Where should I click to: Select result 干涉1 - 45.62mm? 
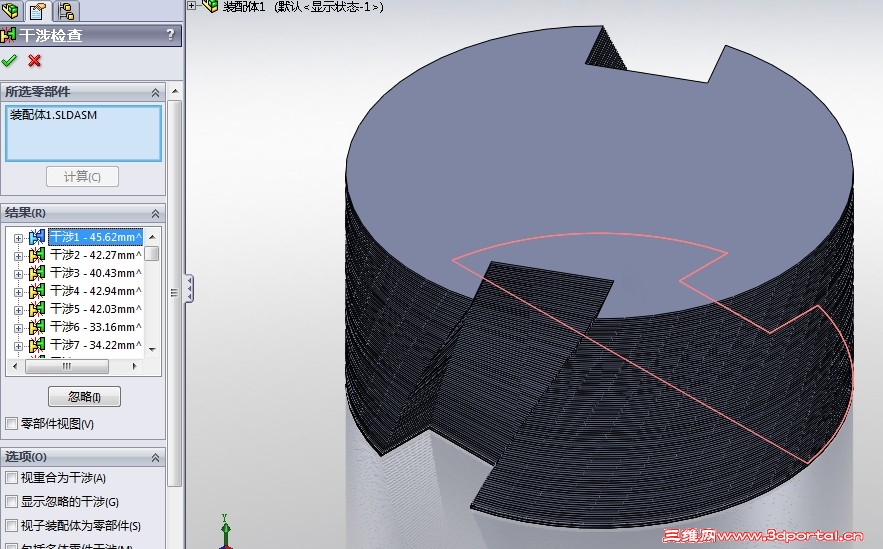click(96, 237)
